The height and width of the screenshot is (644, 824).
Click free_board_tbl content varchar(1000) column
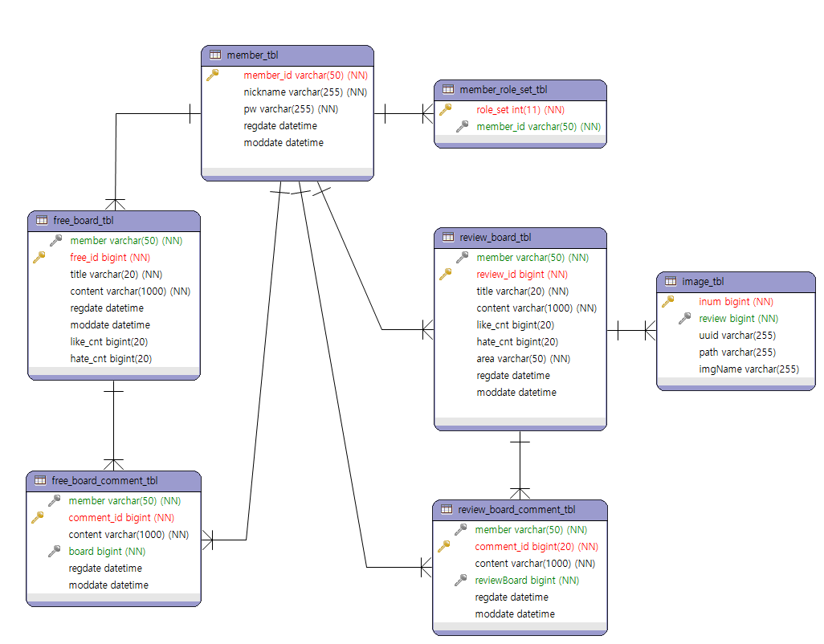130,291
